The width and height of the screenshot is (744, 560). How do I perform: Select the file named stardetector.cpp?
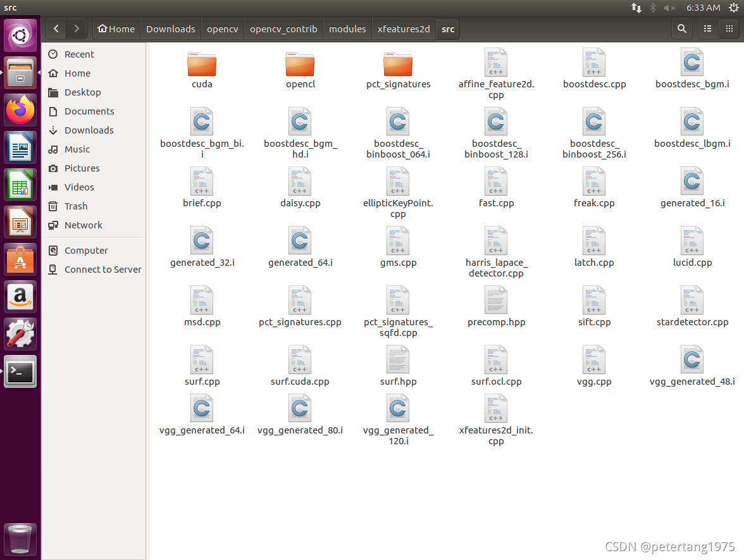pyautogui.click(x=692, y=306)
